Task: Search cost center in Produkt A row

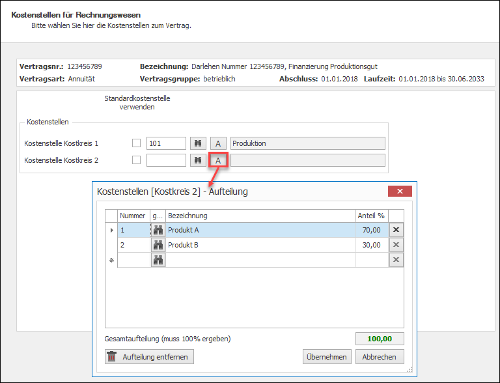Action: (x=158, y=230)
